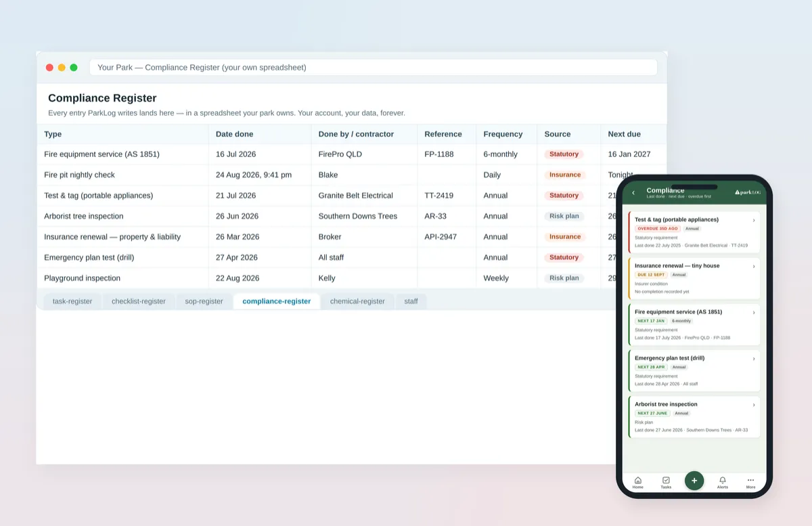Image resolution: width=812 pixels, height=526 pixels.
Task: Open the More menu on phone
Action: pyautogui.click(x=750, y=482)
